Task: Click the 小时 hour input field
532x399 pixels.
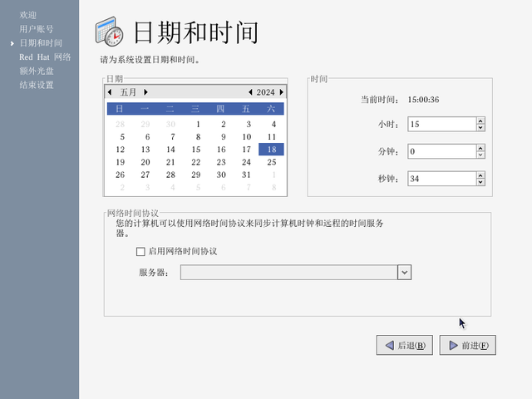Action: point(441,124)
